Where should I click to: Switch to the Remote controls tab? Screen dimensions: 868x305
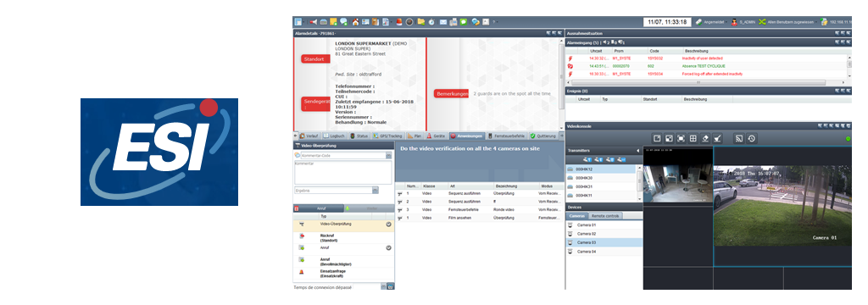605,215
